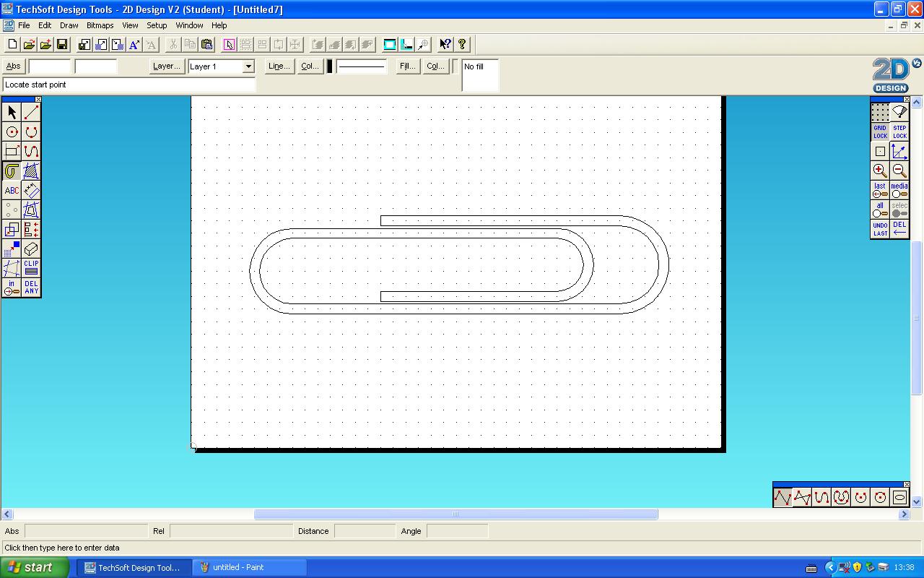Click the horizontal scrollbar right arrow
This screenshot has width=924, height=578.
[x=905, y=514]
